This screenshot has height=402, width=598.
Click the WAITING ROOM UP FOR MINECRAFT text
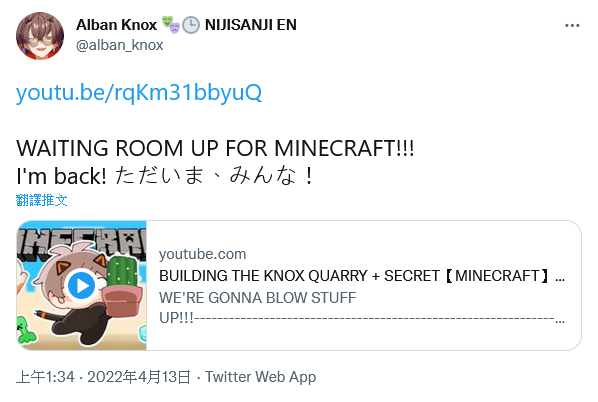click(x=215, y=148)
